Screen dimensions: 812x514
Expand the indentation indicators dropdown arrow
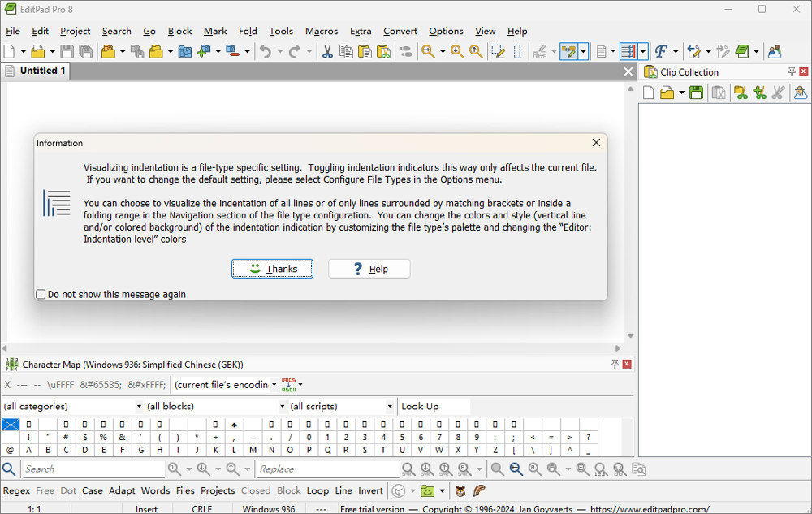click(642, 51)
